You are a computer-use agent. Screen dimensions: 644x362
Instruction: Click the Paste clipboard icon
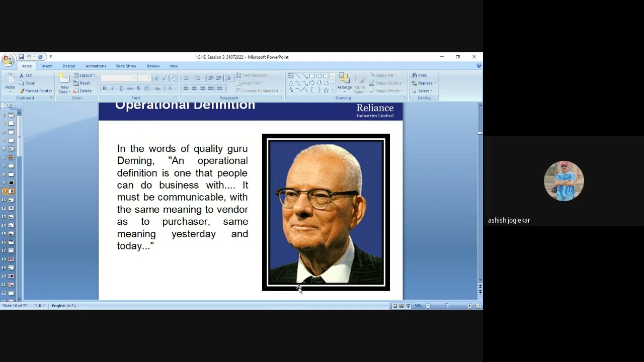pyautogui.click(x=10, y=79)
